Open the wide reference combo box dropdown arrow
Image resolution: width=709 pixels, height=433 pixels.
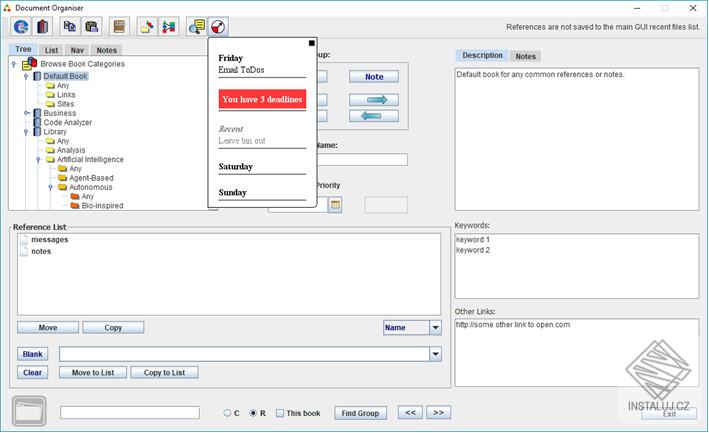pos(435,354)
